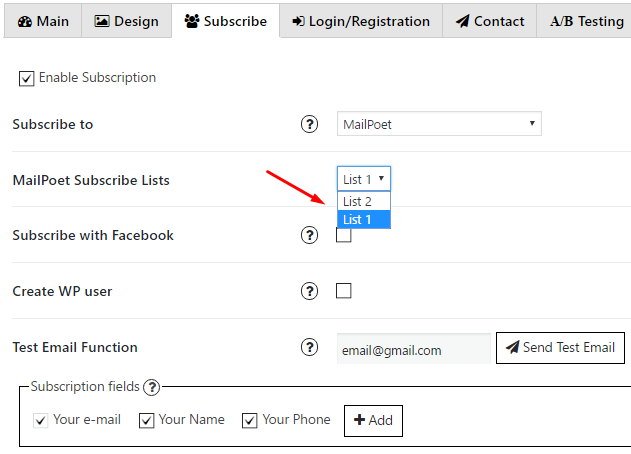Click help icon beside Subscribe to
The width and height of the screenshot is (631, 454).
(x=309, y=124)
